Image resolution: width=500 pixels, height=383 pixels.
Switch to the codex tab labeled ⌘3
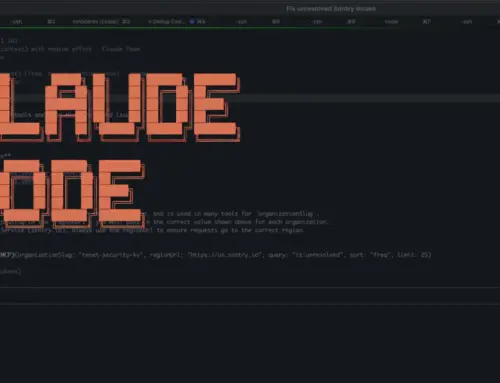101,22
